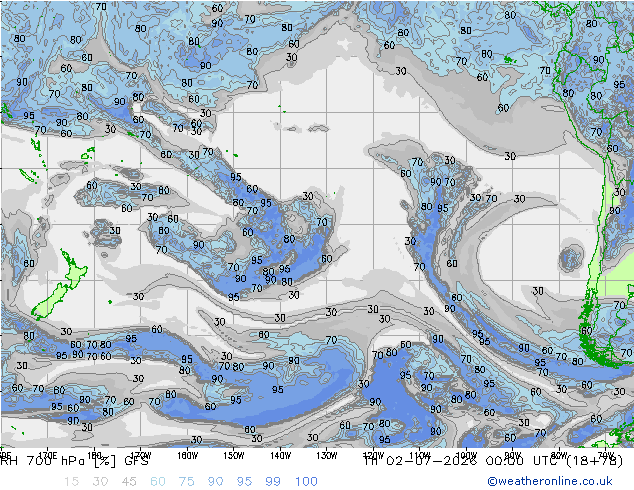634x490 pixels.
Task: Click New Zealand's South Island on map
Action: click(49, 302)
